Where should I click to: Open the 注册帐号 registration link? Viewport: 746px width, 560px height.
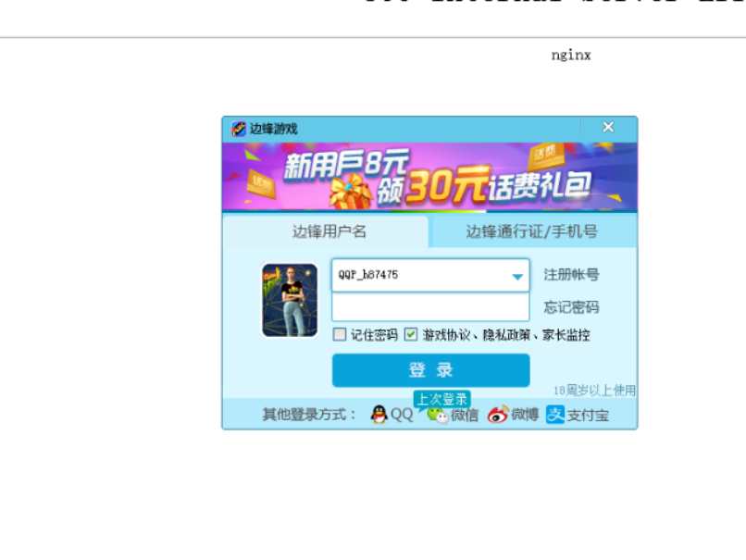click(x=571, y=275)
